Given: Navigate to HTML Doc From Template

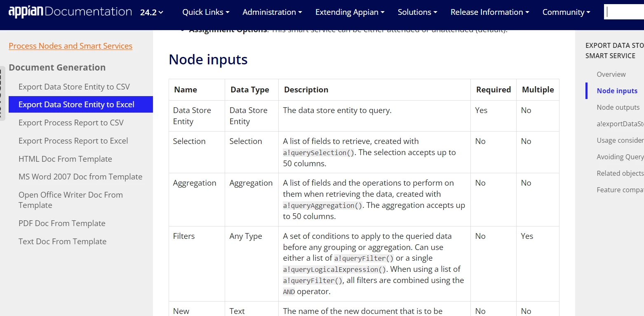Looking at the screenshot, I should (65, 159).
